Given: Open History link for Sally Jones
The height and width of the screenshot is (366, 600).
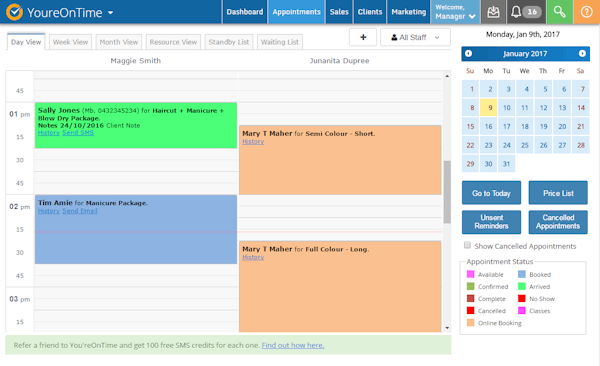Looking at the screenshot, I should 49,133.
